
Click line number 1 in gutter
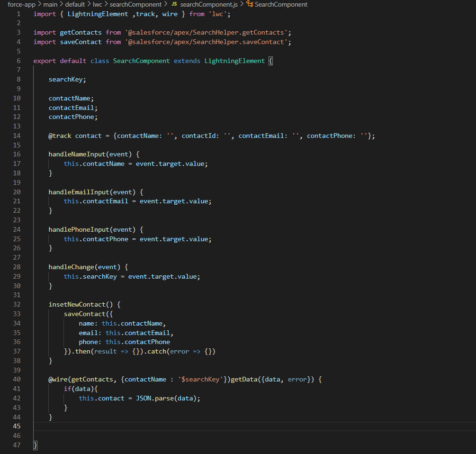tap(18, 14)
